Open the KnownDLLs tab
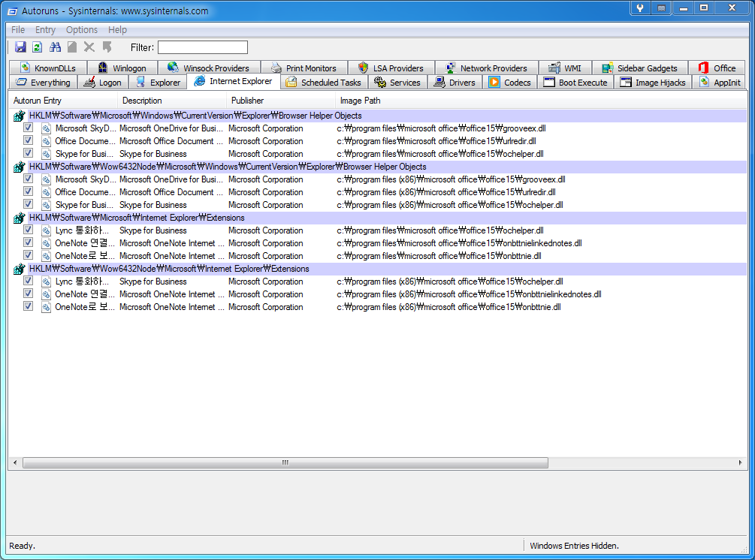The height and width of the screenshot is (560, 755). [x=47, y=68]
